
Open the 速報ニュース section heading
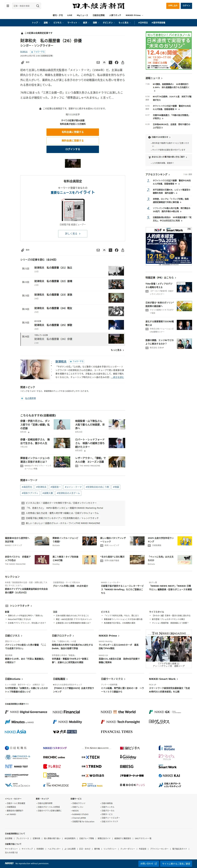[154, 78]
